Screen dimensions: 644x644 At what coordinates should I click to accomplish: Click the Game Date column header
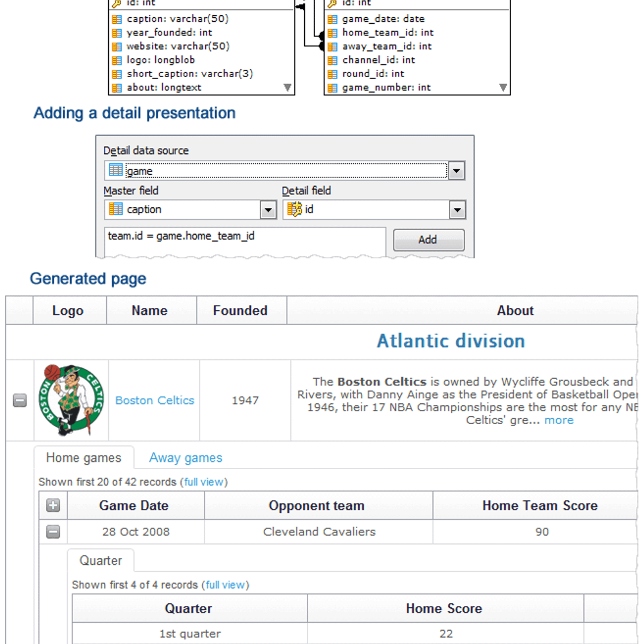pyautogui.click(x=136, y=505)
